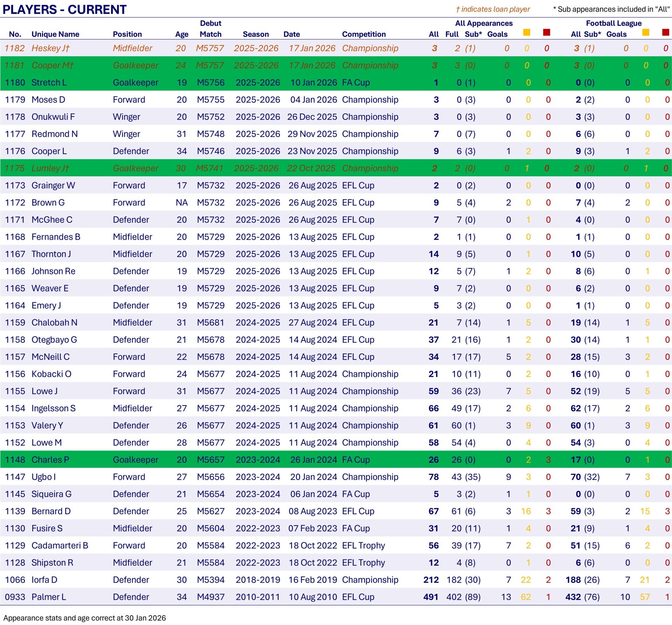Sort by the Unique Name column header
The height and width of the screenshot is (625, 672).
[x=55, y=34]
